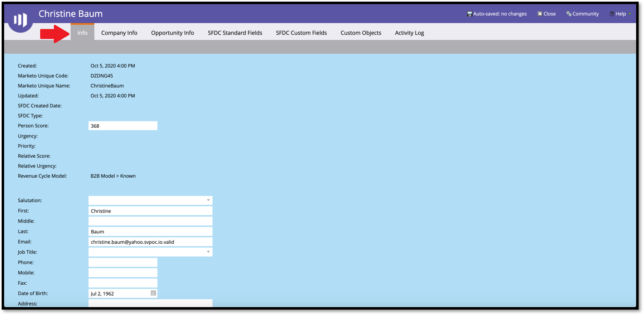Switch to the Company Info tab
The width and height of the screenshot is (644, 315).
(119, 33)
